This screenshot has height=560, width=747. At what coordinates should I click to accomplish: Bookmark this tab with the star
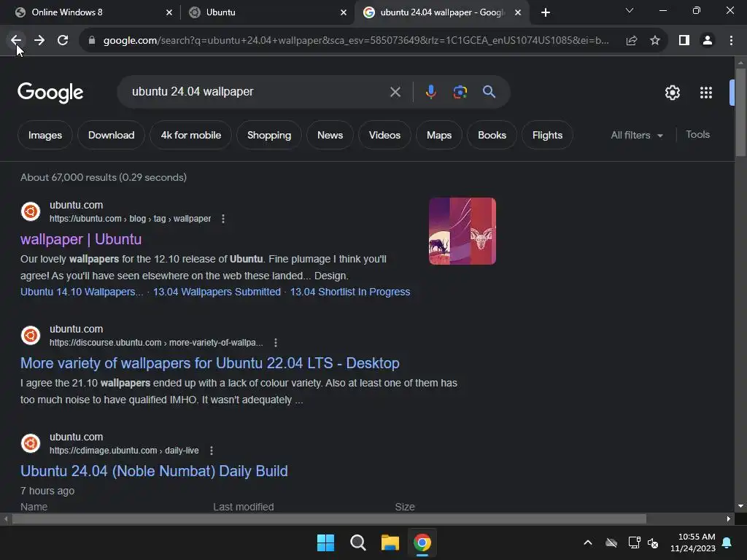655,41
